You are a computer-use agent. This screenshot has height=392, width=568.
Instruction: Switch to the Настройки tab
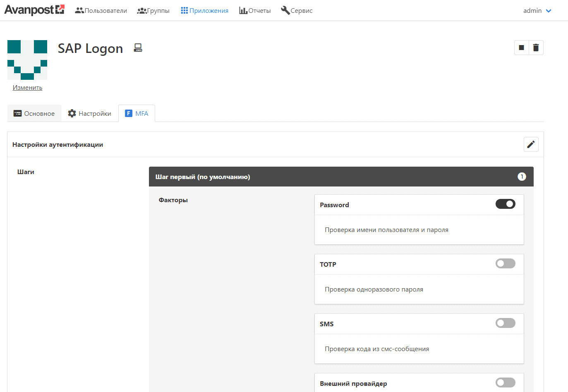[90, 113]
